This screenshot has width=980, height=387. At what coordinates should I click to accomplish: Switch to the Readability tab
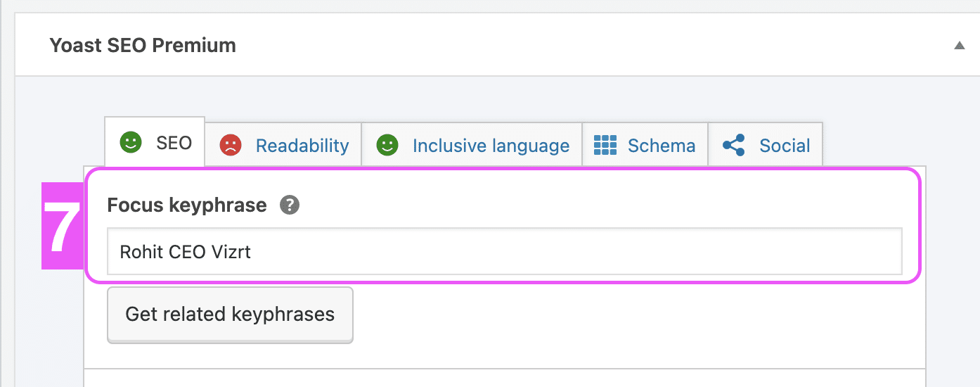[x=302, y=146]
